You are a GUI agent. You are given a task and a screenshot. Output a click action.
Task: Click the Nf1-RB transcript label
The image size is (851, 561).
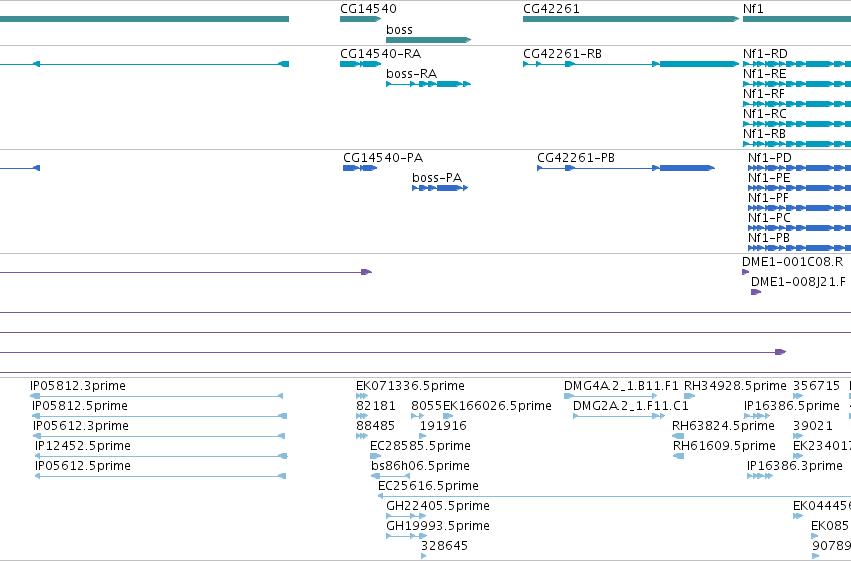(764, 134)
